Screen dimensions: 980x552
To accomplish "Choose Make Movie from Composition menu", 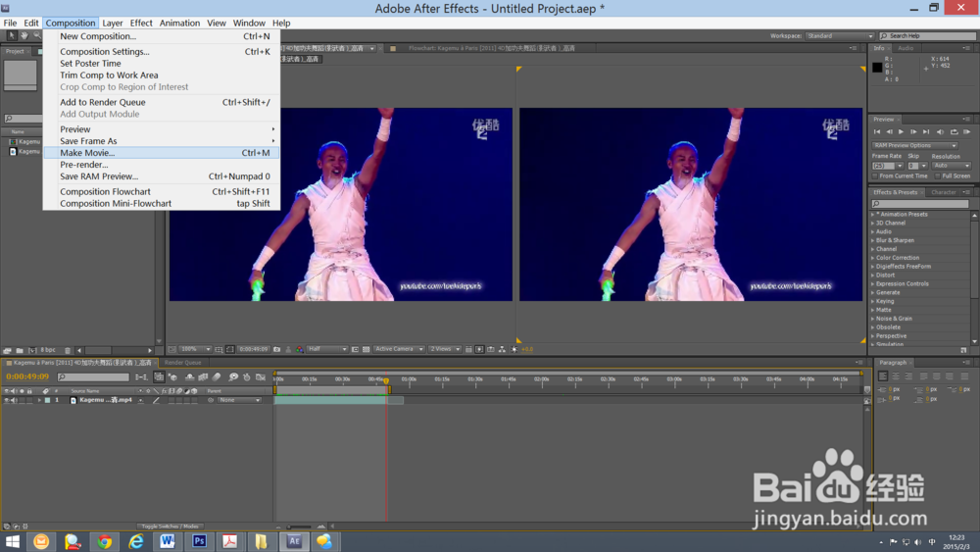I will pyautogui.click(x=162, y=153).
